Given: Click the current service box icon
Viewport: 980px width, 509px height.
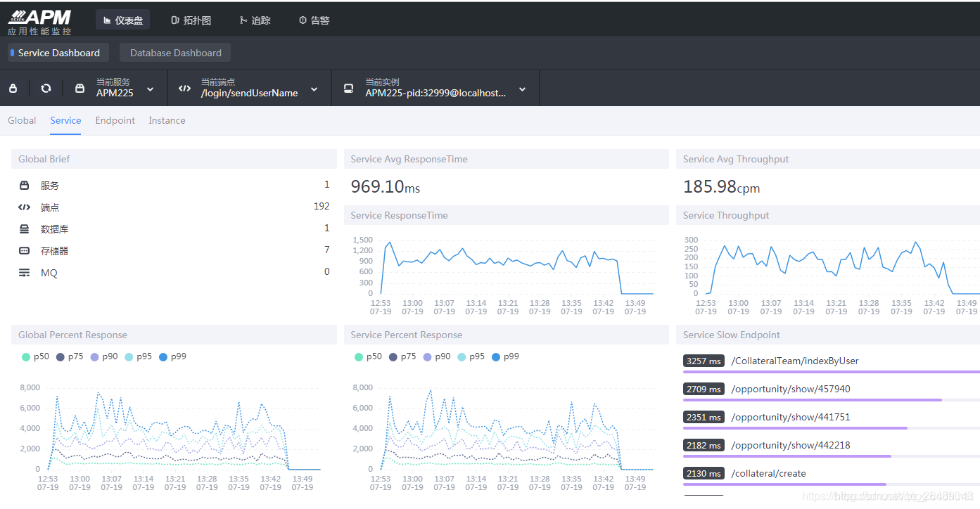Looking at the screenshot, I should pos(80,89).
